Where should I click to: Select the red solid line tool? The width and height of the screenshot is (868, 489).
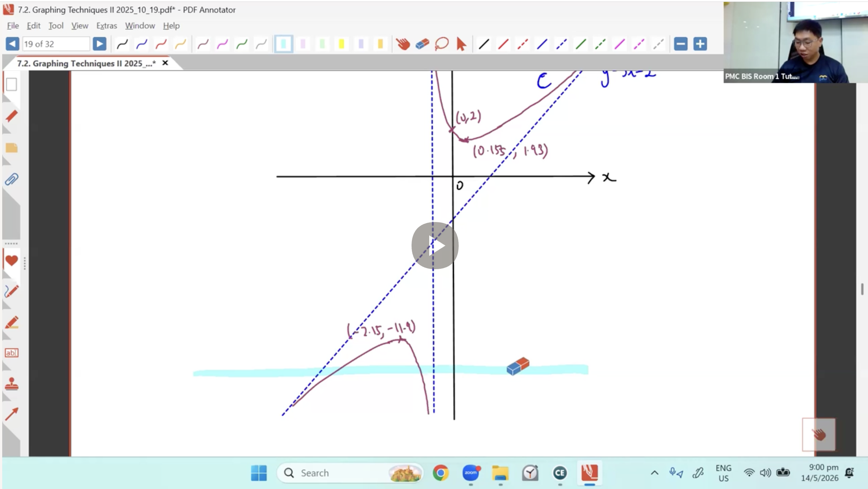(503, 44)
